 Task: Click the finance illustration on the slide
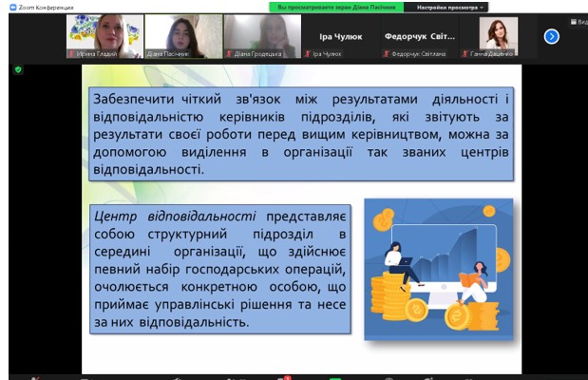click(x=438, y=269)
